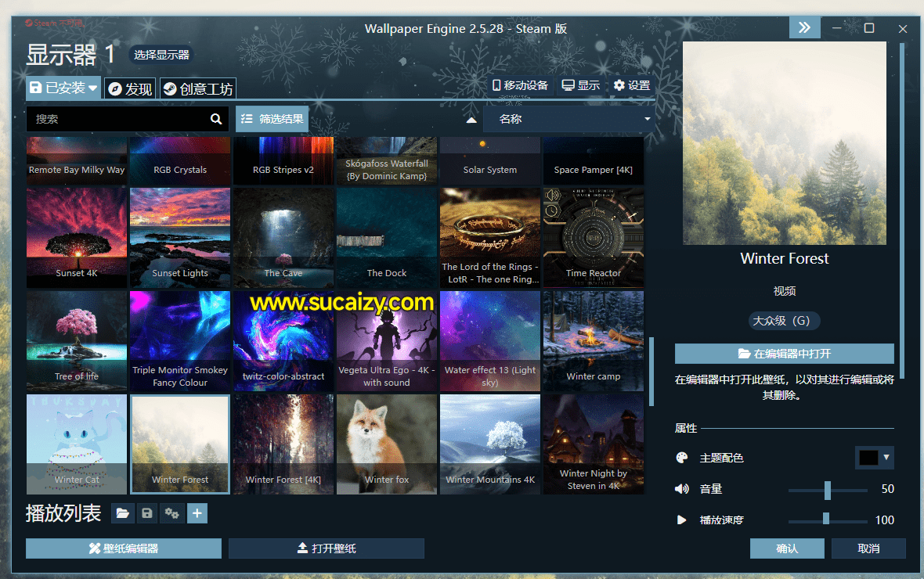
Task: Open the 主题配色 color dropdown
Action: coord(875,457)
